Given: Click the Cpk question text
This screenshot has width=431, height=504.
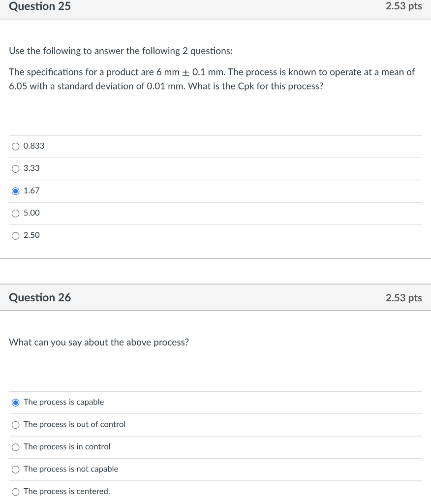Looking at the screenshot, I should 212,79.
